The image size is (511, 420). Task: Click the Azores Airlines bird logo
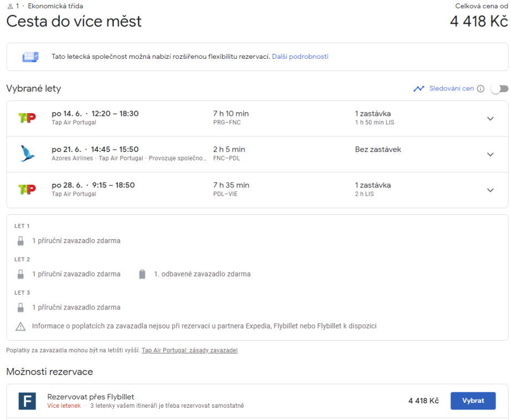tap(27, 154)
